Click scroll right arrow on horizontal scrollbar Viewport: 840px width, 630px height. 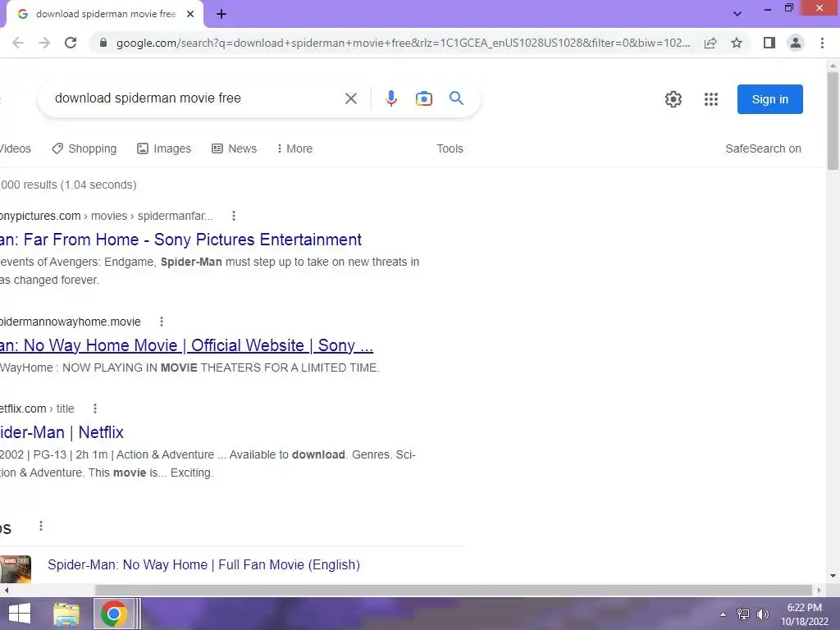(819, 590)
